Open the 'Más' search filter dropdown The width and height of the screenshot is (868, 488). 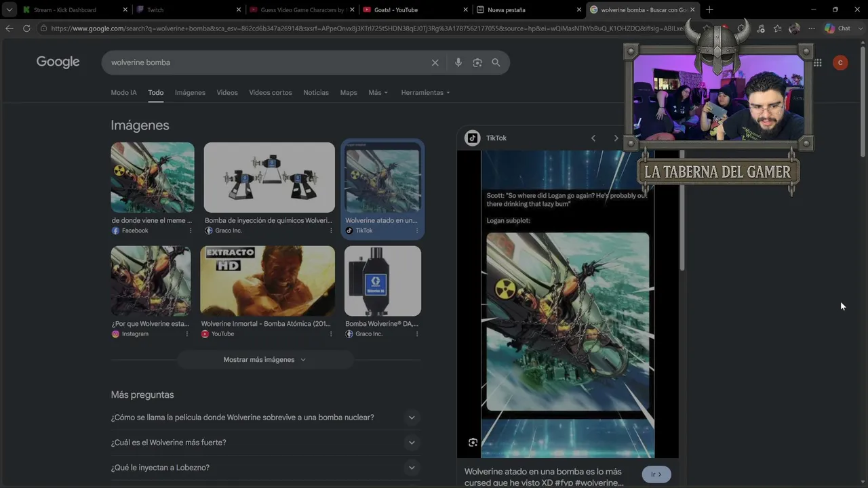coord(378,93)
